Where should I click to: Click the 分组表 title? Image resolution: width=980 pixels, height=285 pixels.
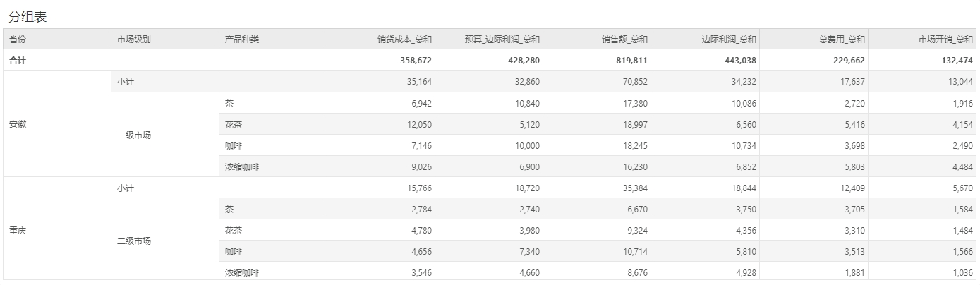coord(28,17)
